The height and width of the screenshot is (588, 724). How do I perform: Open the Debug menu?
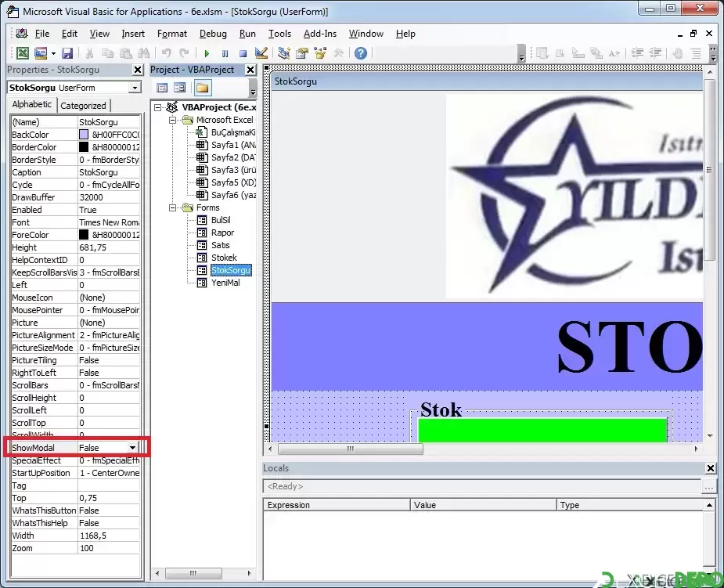pos(213,34)
